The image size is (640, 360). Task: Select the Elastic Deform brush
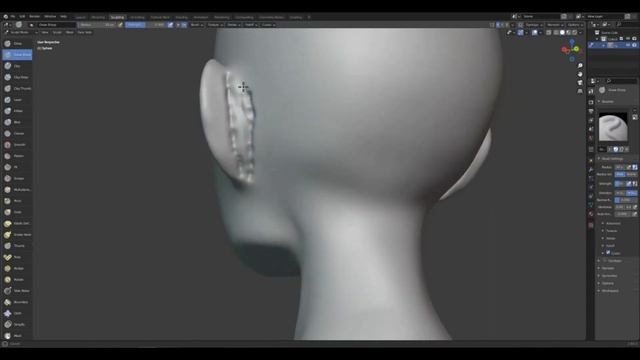(x=17, y=223)
